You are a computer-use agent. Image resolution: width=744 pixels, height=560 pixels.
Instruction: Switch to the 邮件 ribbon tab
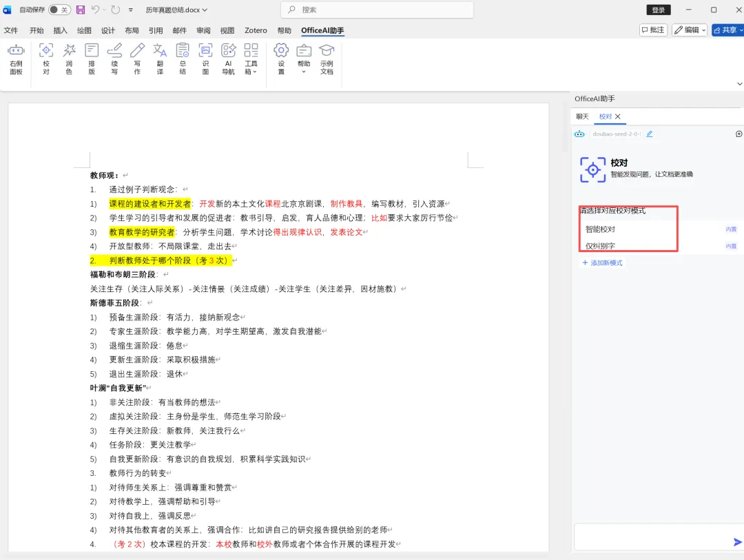179,30
